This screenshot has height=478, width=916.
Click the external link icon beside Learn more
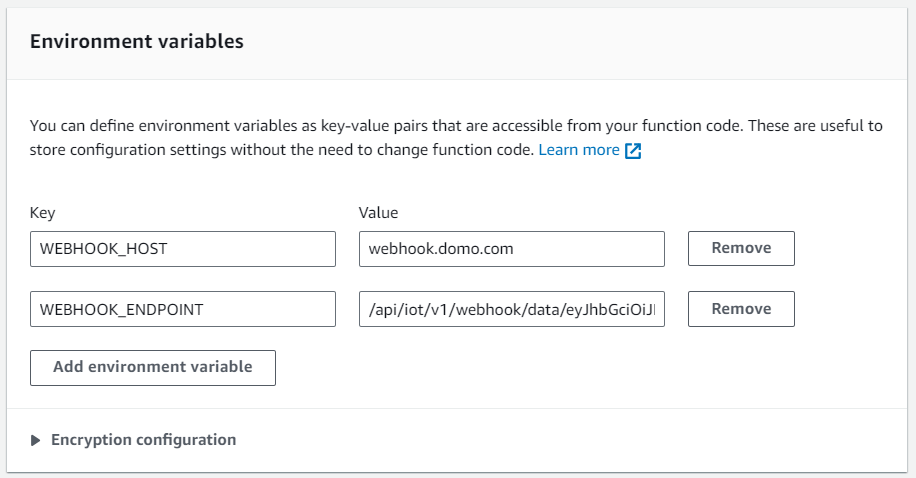click(633, 151)
